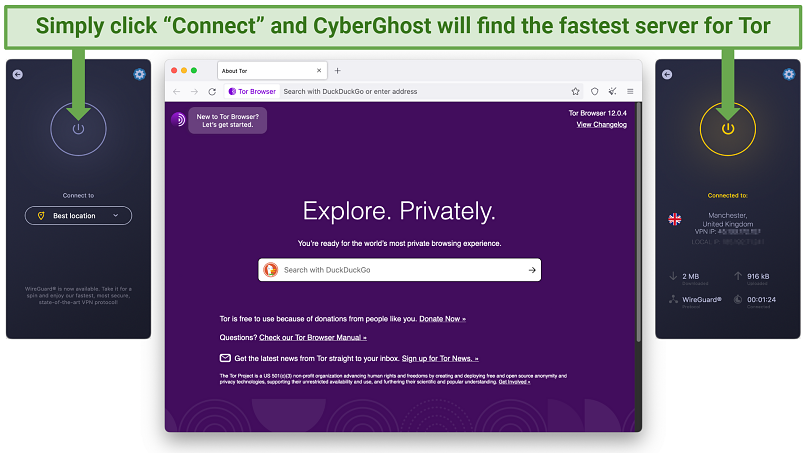Viewport: 806px width, 453px height.
Task: Click the envelope newsletter icon
Action: [x=225, y=358]
